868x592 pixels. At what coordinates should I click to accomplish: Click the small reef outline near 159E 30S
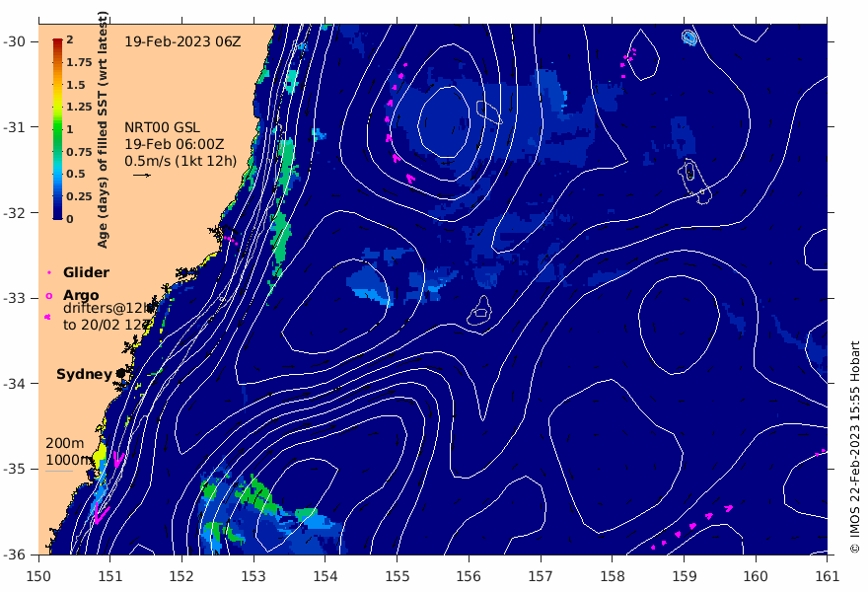tap(688, 37)
